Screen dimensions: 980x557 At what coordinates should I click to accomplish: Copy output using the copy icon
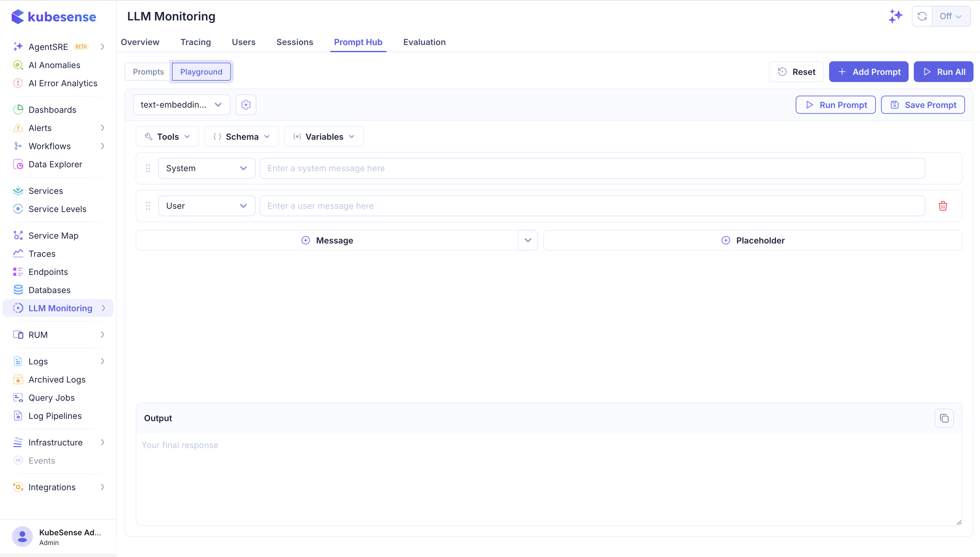tap(944, 418)
